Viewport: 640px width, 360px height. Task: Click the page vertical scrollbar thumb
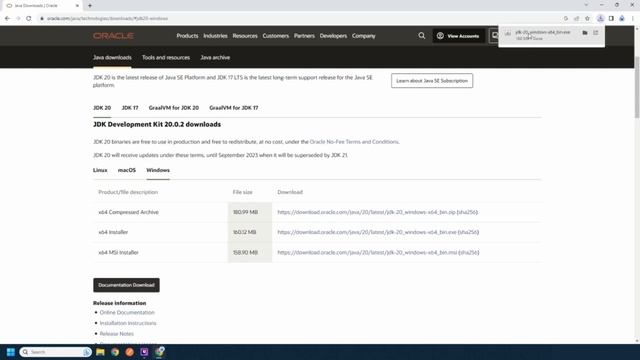tap(637, 87)
